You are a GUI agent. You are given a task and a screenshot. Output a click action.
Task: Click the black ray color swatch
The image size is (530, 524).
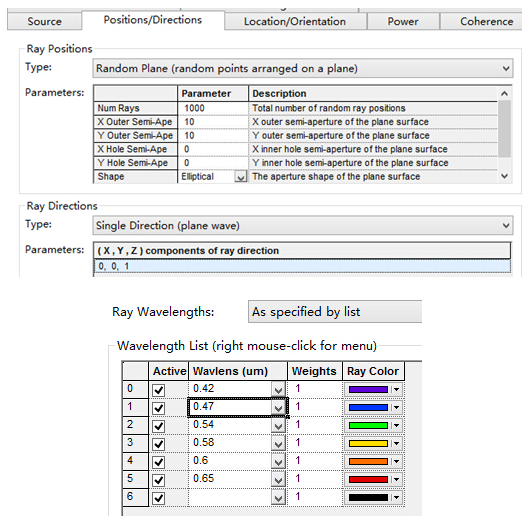(368, 497)
